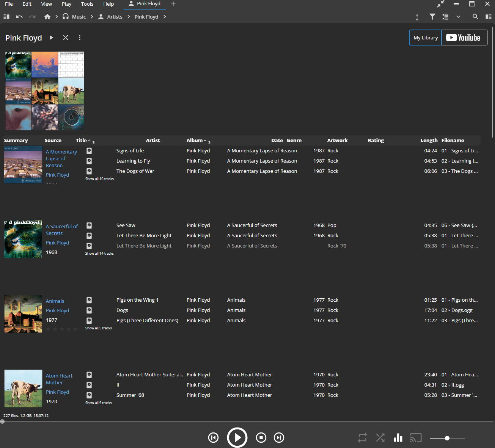Shuffle Pink Floyd tracks via header icon
495x448 pixels.
[66, 38]
